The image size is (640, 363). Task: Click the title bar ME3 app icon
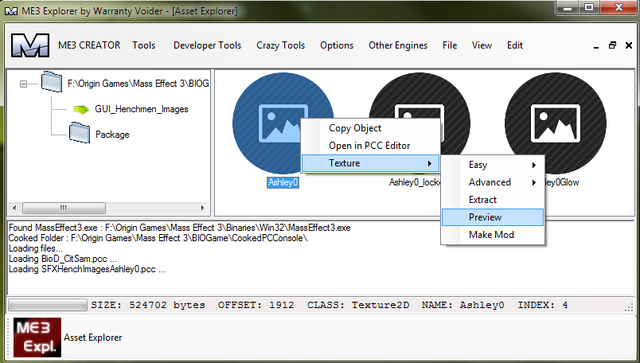11,10
